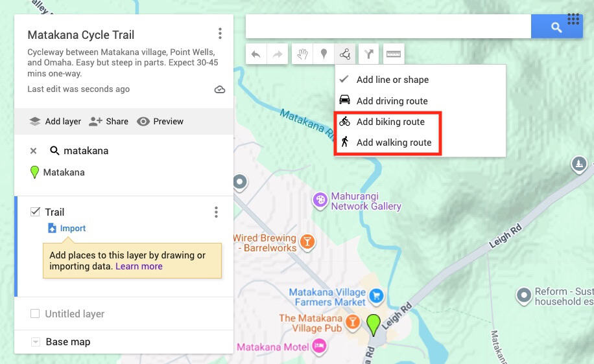This screenshot has width=594, height=364.
Task: Open the Learn more link
Action: (139, 266)
